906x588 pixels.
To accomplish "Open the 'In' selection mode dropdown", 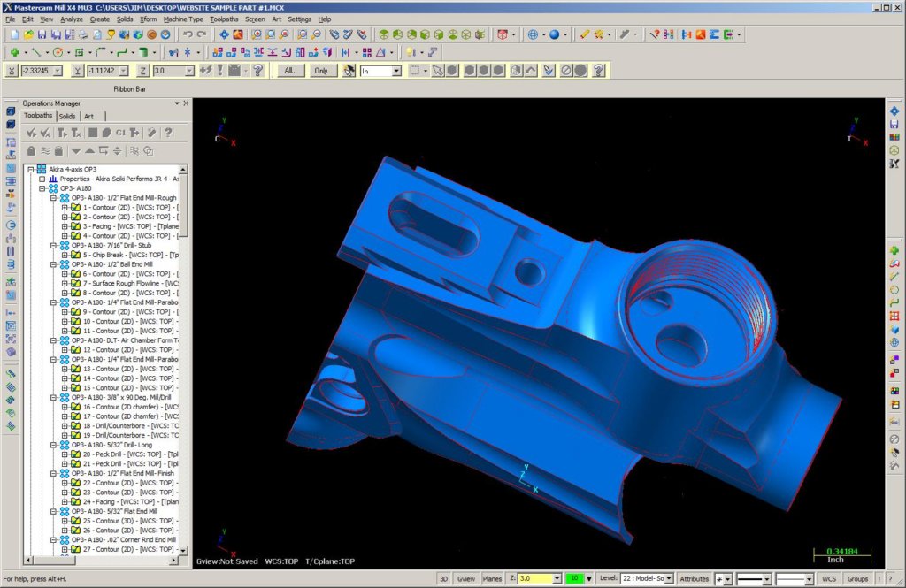I will pyautogui.click(x=396, y=71).
